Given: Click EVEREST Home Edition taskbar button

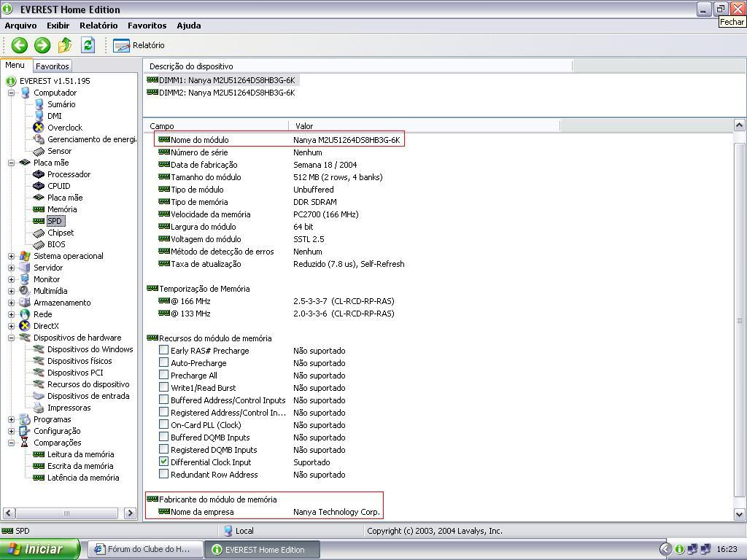Looking at the screenshot, I should (x=262, y=549).
